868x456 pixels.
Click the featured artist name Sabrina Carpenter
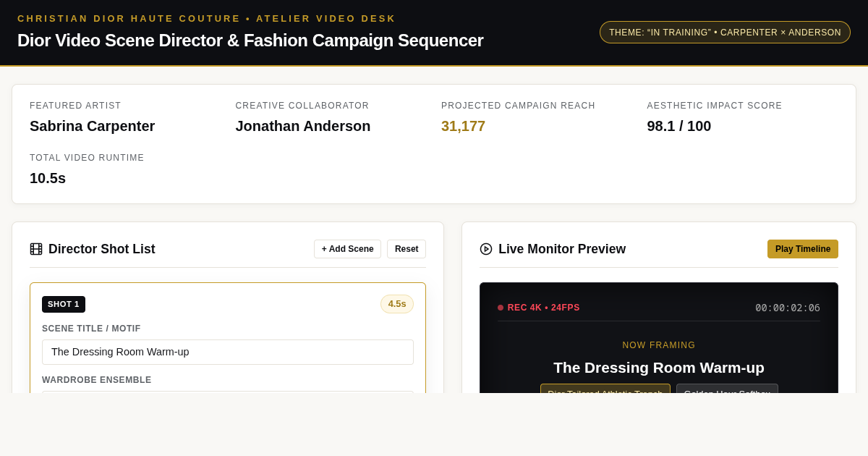tap(92, 126)
